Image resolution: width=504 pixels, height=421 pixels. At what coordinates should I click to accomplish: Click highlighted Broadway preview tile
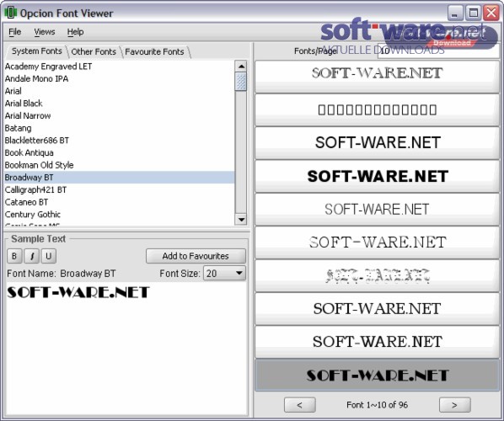point(377,375)
